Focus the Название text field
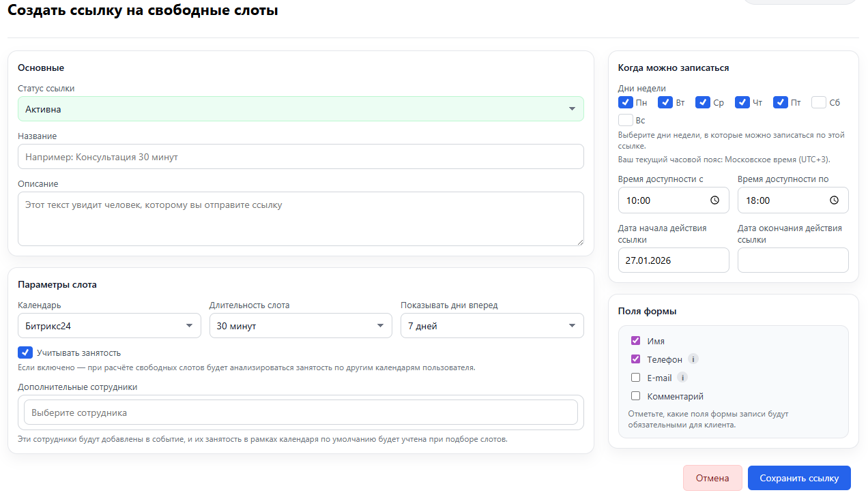Image resolution: width=868 pixels, height=497 pixels. (300, 157)
